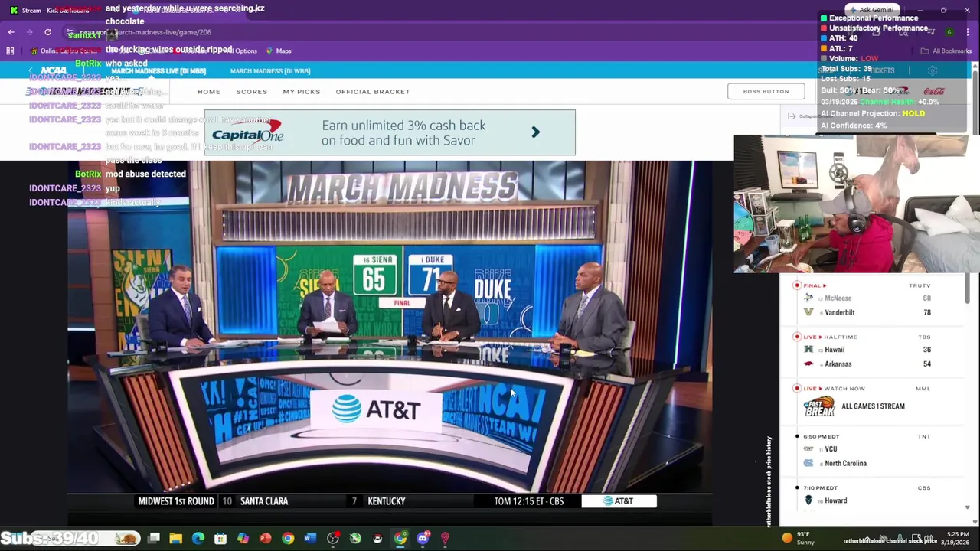The image size is (980, 551).
Task: Open the red pin app taskbar icon
Action: click(445, 539)
